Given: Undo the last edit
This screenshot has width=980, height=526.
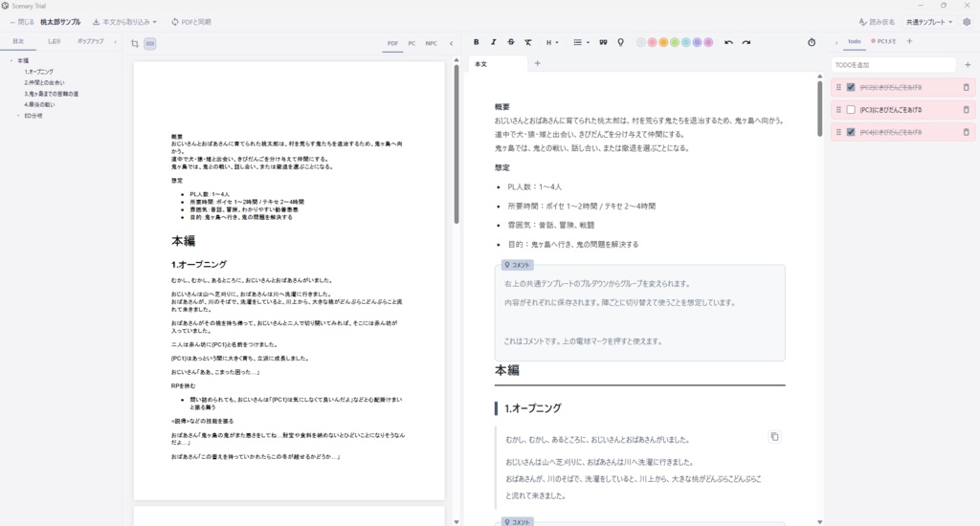Looking at the screenshot, I should point(728,42).
